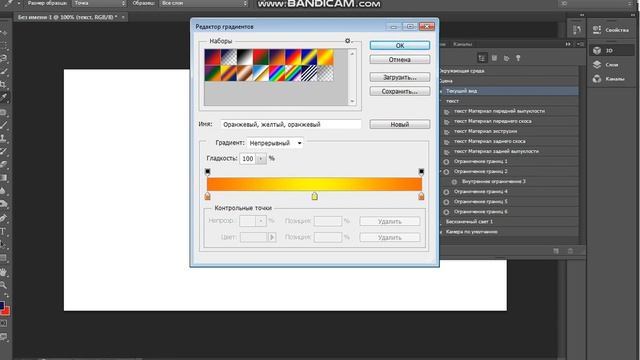Screen dimensions: 640x360
Task: Select the Type tool
Action: pyautogui.click(x=4, y=231)
